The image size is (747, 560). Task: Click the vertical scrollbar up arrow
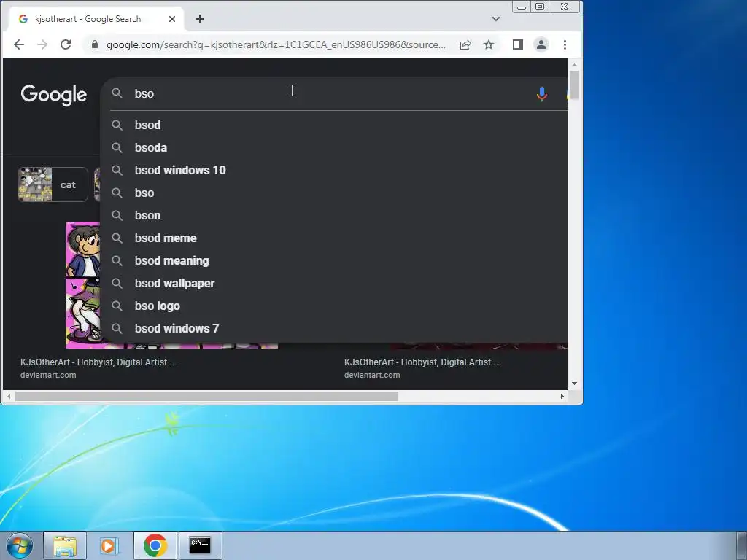tap(575, 65)
